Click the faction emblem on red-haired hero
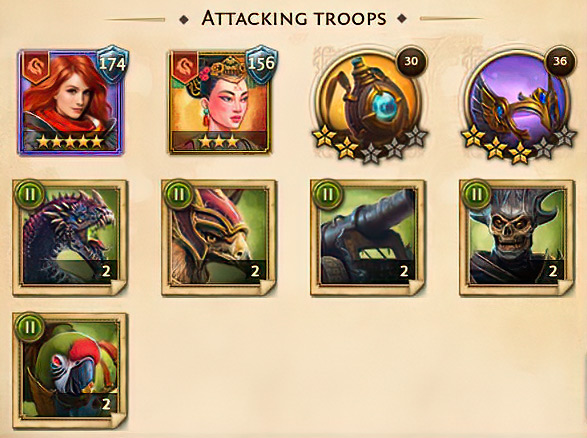 [x=37, y=67]
